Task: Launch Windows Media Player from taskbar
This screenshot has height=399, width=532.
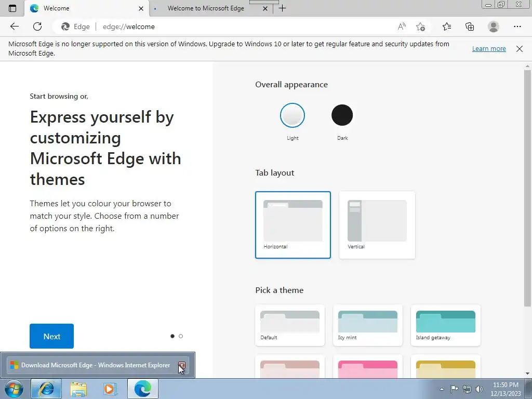Action: tap(110, 389)
